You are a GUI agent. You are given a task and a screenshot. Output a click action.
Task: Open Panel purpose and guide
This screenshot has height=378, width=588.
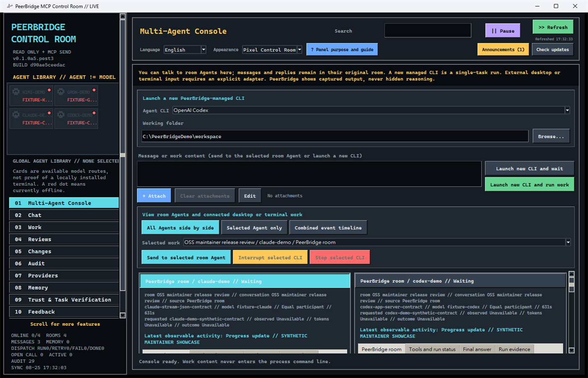click(342, 50)
